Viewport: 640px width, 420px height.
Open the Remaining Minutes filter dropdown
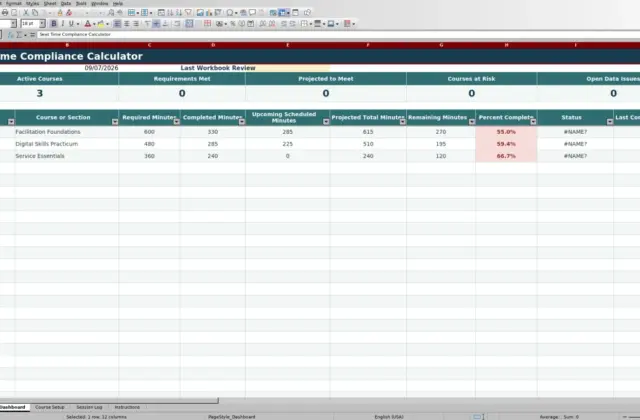(472, 122)
